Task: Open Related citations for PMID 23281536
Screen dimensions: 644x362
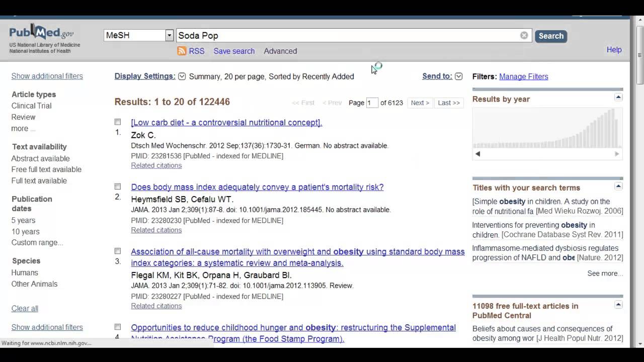Action: [x=156, y=165]
